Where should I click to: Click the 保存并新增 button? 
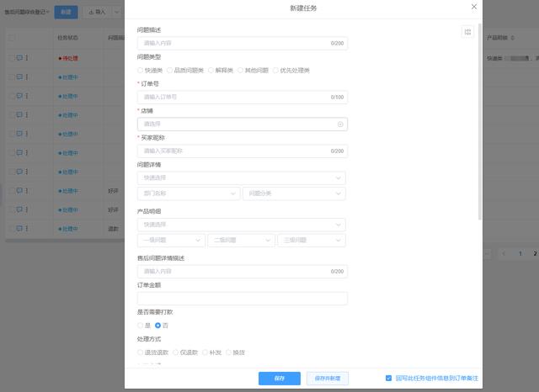pos(328,379)
